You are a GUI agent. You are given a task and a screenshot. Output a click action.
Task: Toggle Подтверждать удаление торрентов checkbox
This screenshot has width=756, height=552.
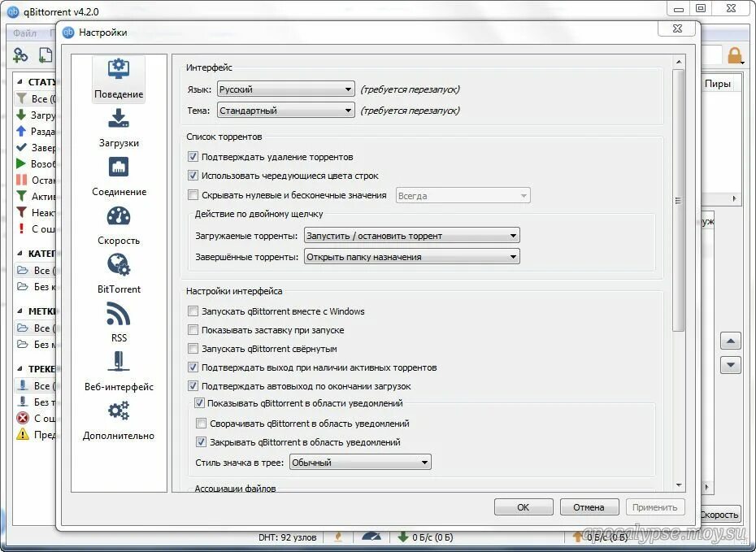193,157
